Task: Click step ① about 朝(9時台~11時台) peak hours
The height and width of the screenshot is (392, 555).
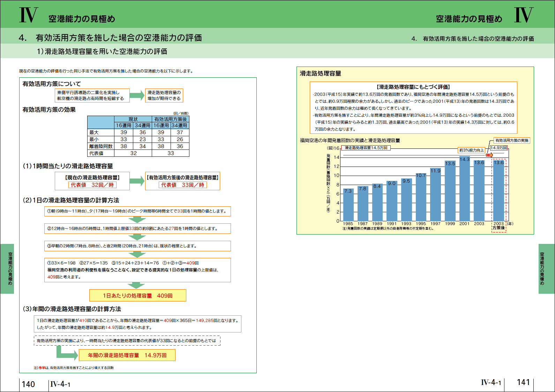Action: (x=137, y=211)
